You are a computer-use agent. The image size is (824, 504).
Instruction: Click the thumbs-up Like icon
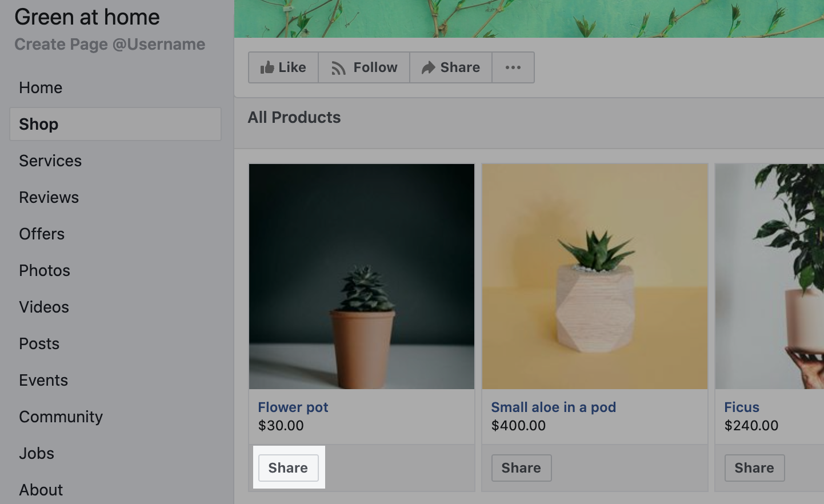pos(267,67)
